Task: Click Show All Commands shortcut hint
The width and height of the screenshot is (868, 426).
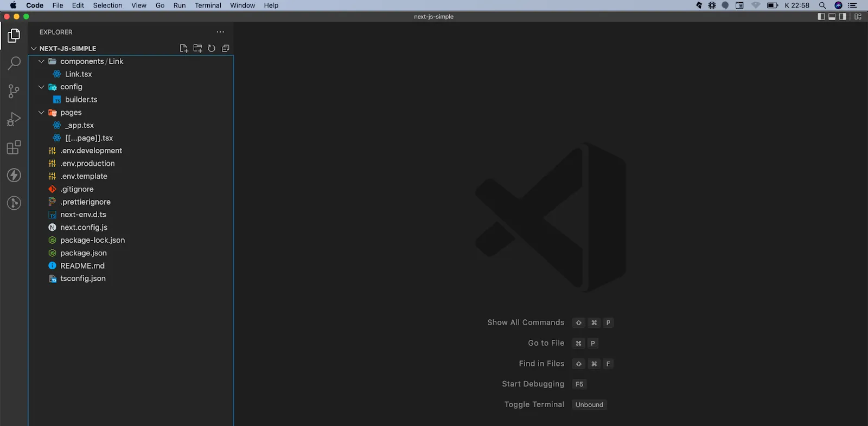Action: coord(550,322)
